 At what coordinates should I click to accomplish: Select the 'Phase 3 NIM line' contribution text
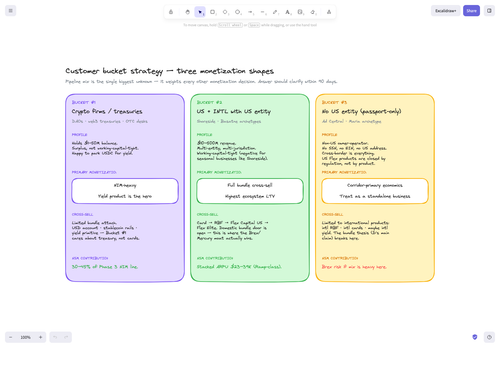pyautogui.click(x=105, y=267)
